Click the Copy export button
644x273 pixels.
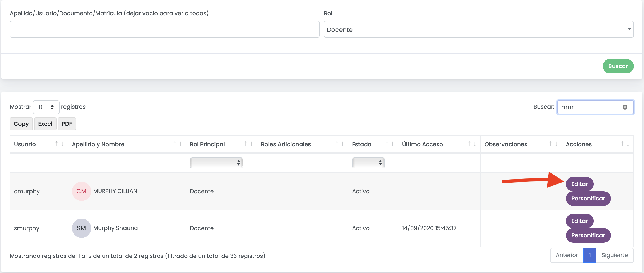(21, 124)
